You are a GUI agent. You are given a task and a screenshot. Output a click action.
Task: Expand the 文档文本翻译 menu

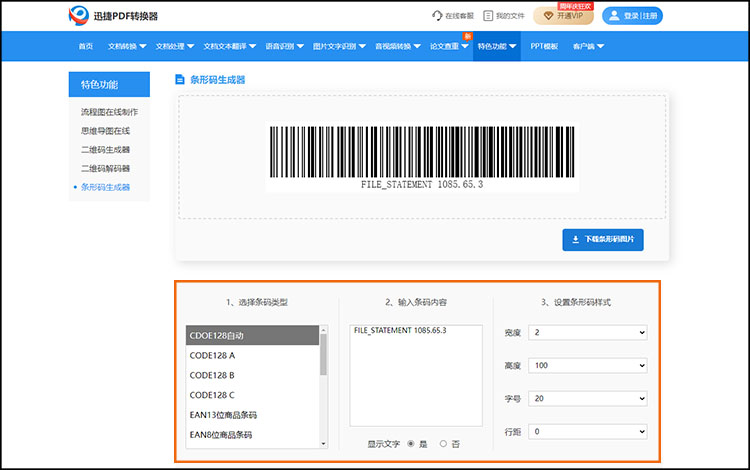point(230,46)
